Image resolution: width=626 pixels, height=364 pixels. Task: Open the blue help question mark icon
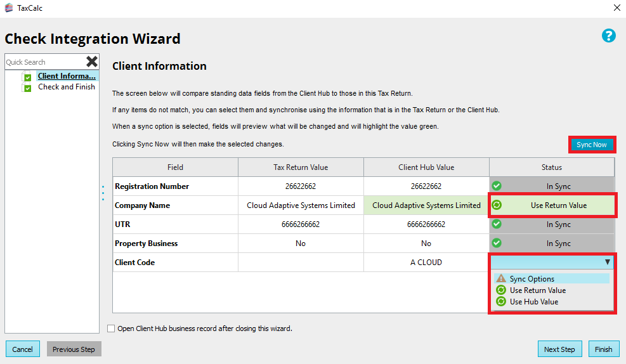[608, 36]
